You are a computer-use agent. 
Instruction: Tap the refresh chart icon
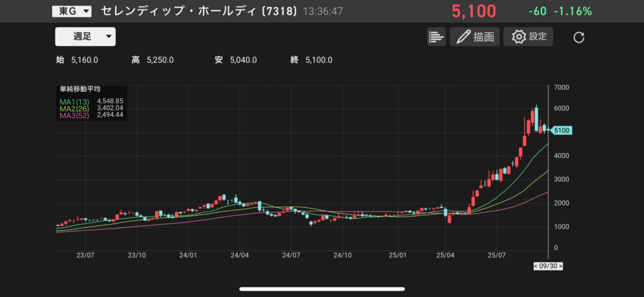click(x=579, y=37)
